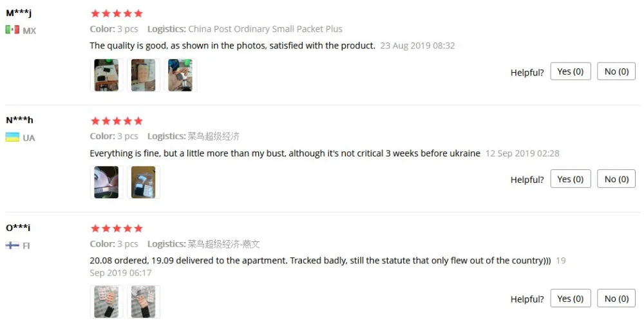Vote Yes (0) on N***h's Ukraine review

click(571, 179)
